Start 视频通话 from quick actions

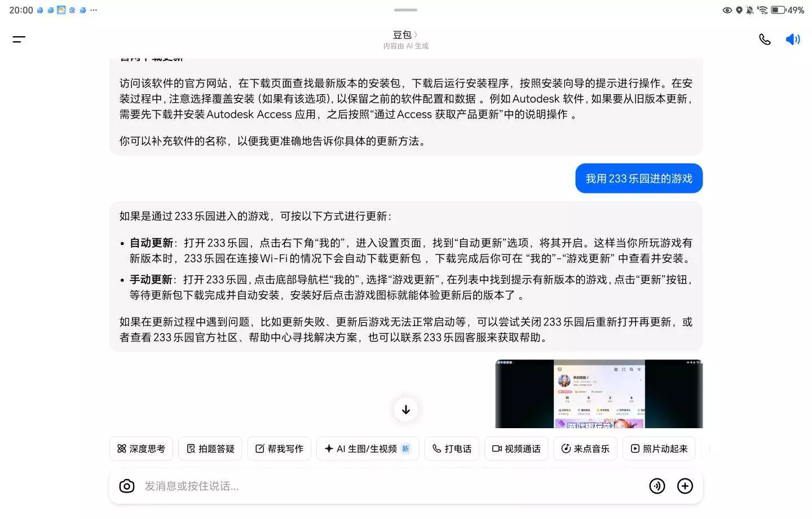(516, 449)
